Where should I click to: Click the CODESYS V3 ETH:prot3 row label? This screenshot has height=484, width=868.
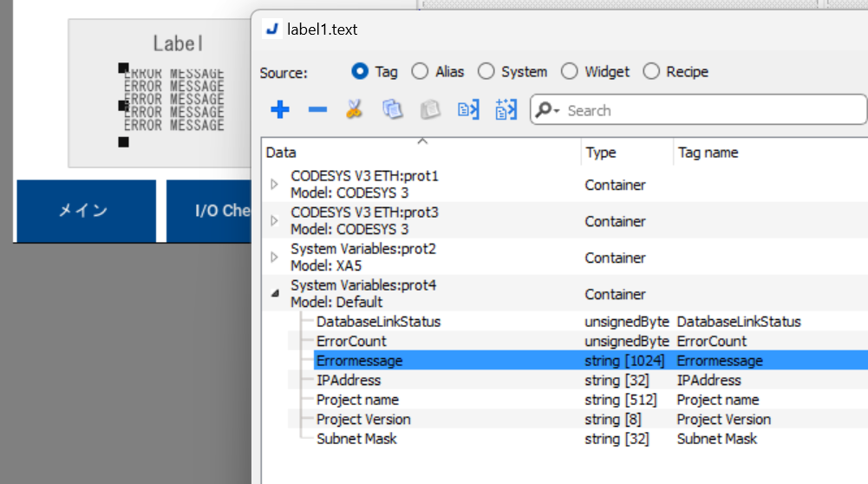[x=364, y=220]
